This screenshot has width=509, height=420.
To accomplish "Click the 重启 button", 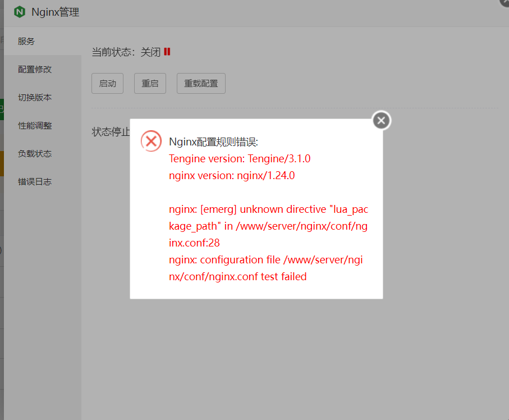I will [x=150, y=84].
